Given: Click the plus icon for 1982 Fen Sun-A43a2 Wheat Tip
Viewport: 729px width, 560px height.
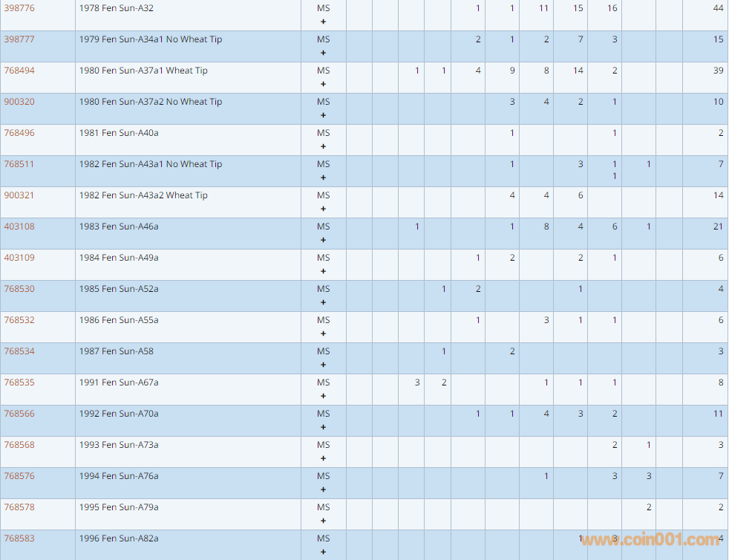Looking at the screenshot, I should tap(323, 209).
